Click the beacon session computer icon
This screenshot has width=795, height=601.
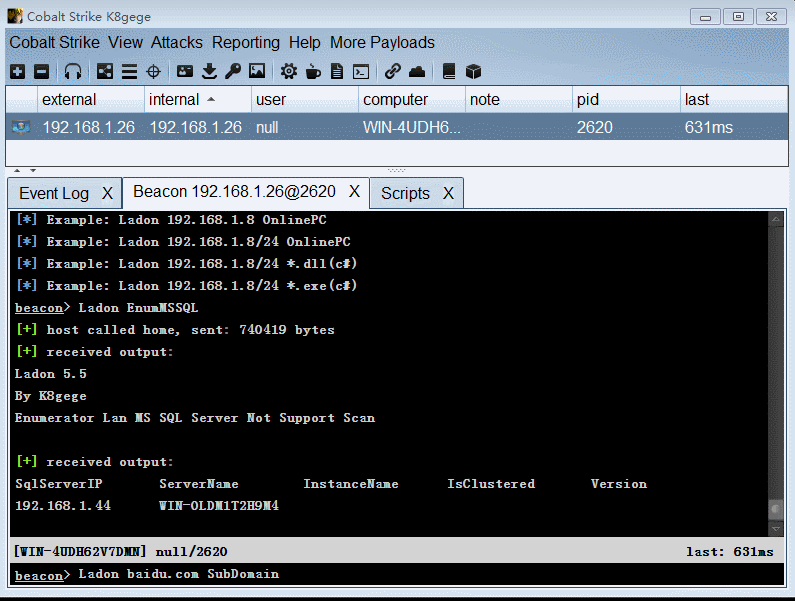click(21, 127)
